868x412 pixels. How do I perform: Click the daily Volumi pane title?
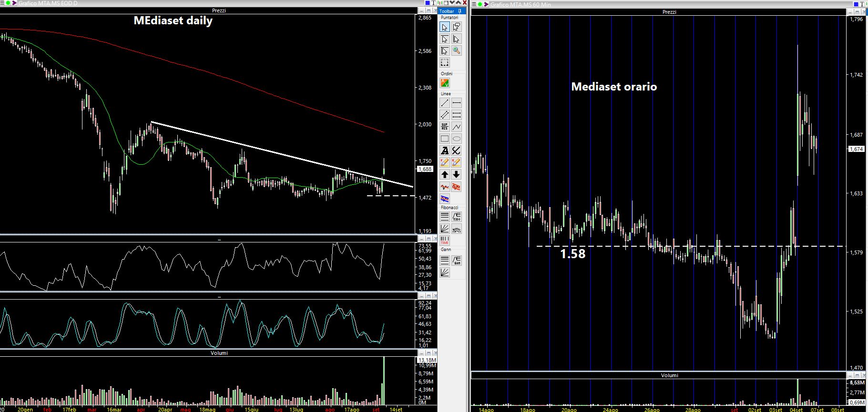point(219,353)
